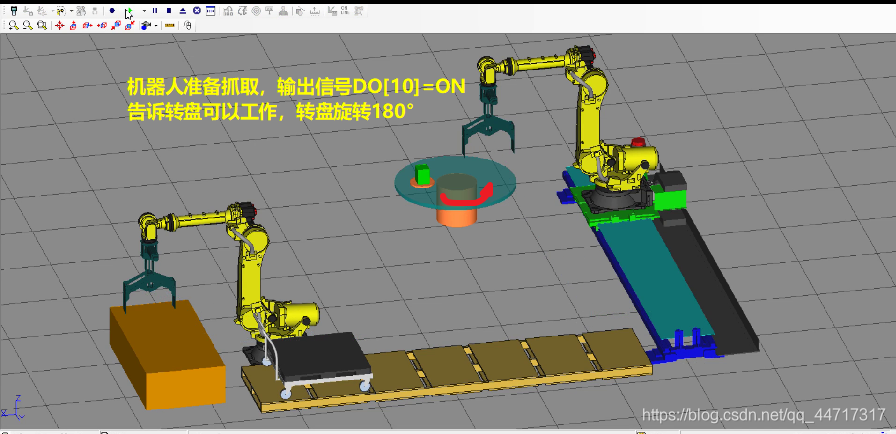Stop the simulation with square button
The width and height of the screenshot is (896, 434).
(169, 11)
